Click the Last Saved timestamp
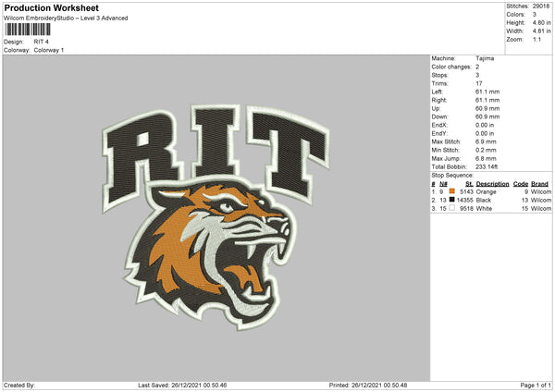 point(182,385)
